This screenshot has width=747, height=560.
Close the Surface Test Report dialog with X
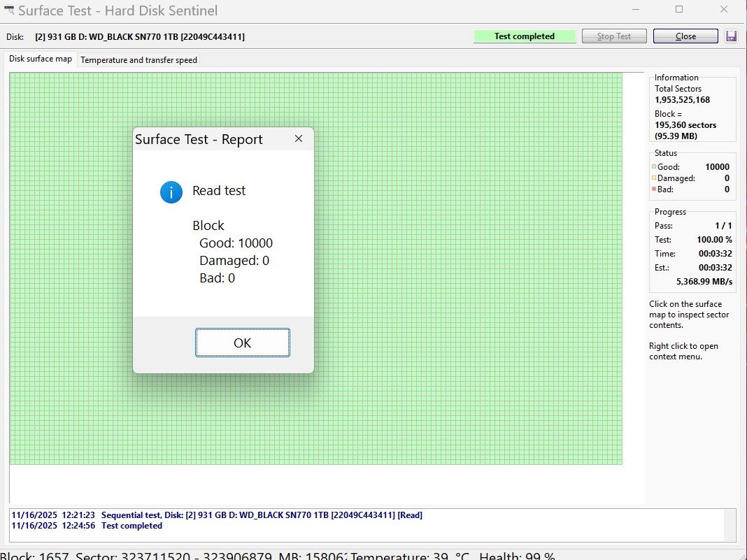[299, 138]
